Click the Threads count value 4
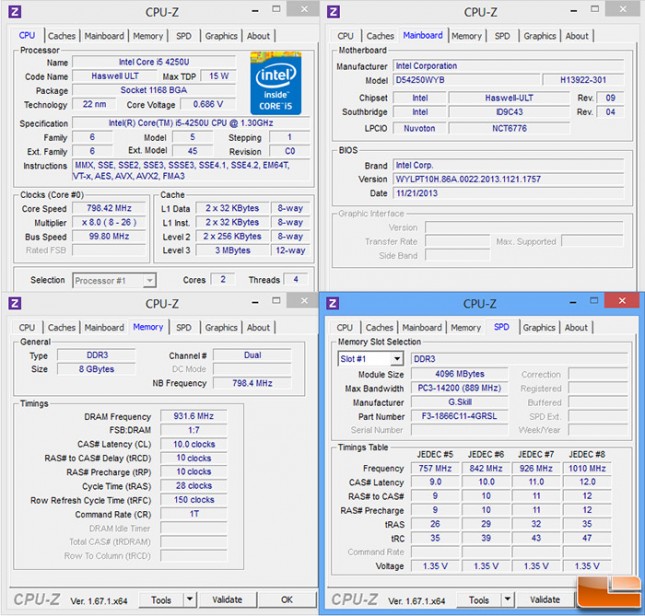This screenshot has height=616, width=645. click(x=296, y=280)
